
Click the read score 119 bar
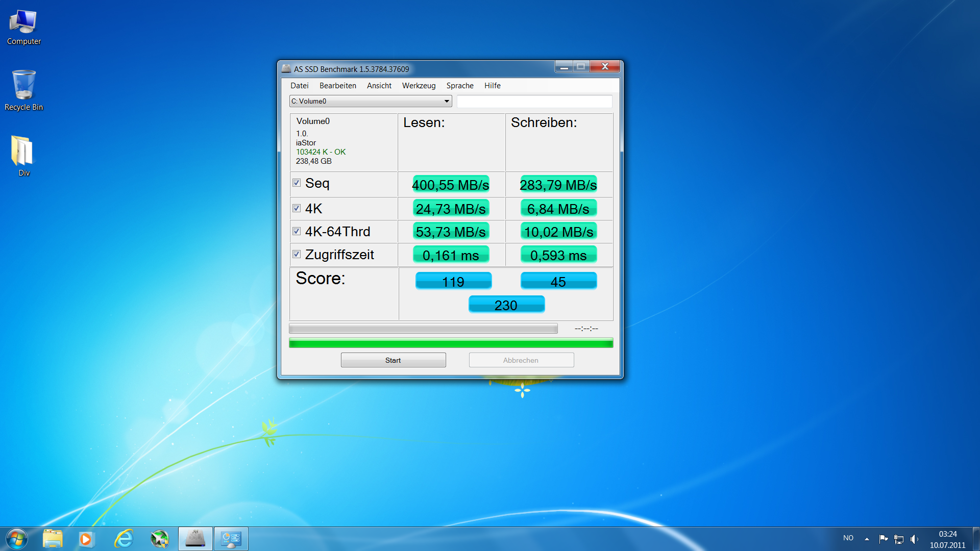click(x=453, y=281)
